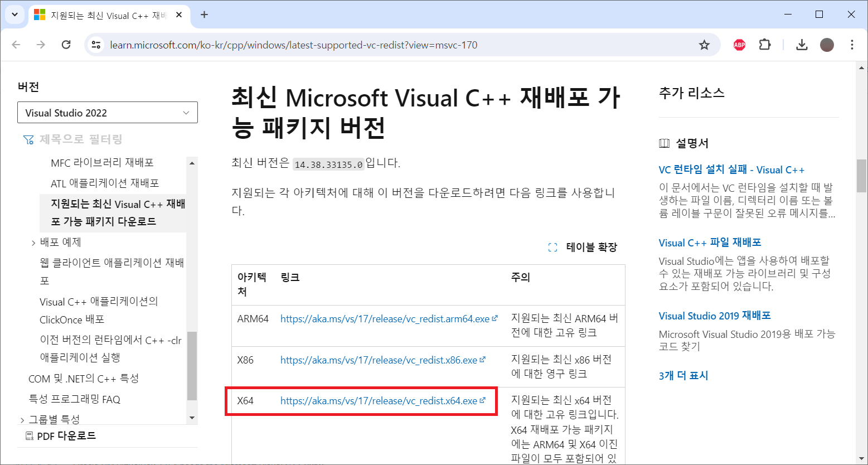This screenshot has height=465, width=868.
Task: Open VC 런타임 설치 실패 - Visual C++ link
Action: tap(731, 170)
